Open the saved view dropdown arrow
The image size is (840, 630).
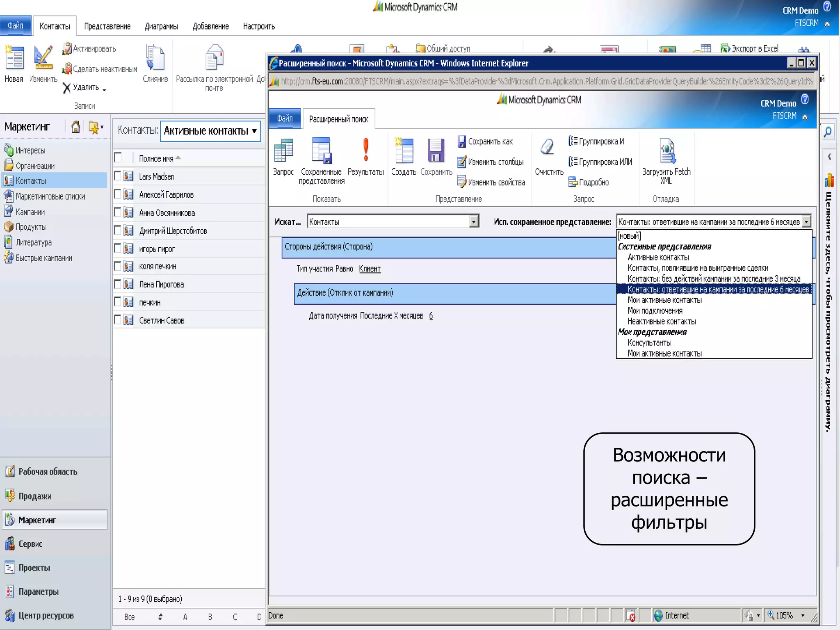[806, 222]
